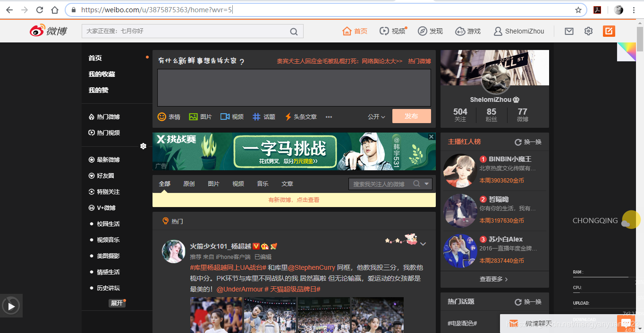The height and width of the screenshot is (333, 644).
Task: Click 换一换 in 热门话题
Action: (x=528, y=302)
